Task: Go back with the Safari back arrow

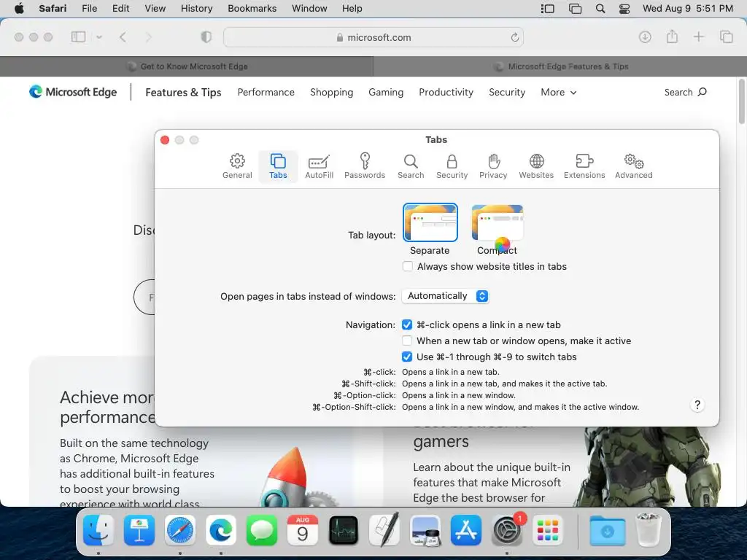Action: 123,36
